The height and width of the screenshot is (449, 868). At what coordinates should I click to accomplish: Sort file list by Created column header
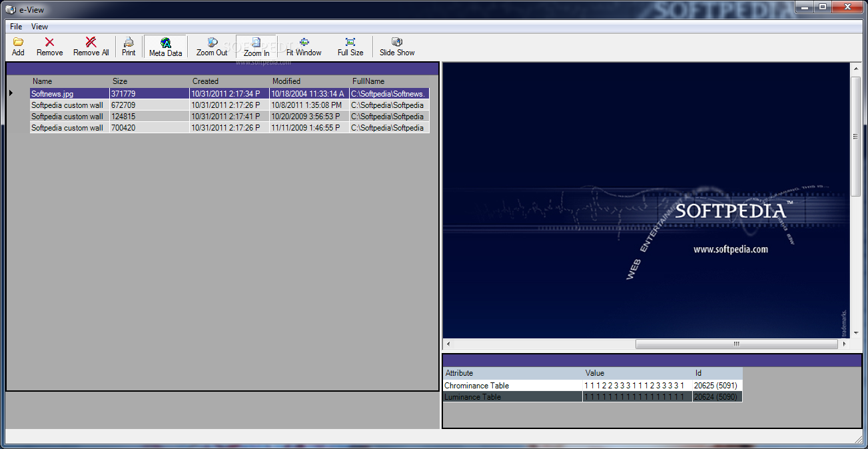[x=229, y=81]
